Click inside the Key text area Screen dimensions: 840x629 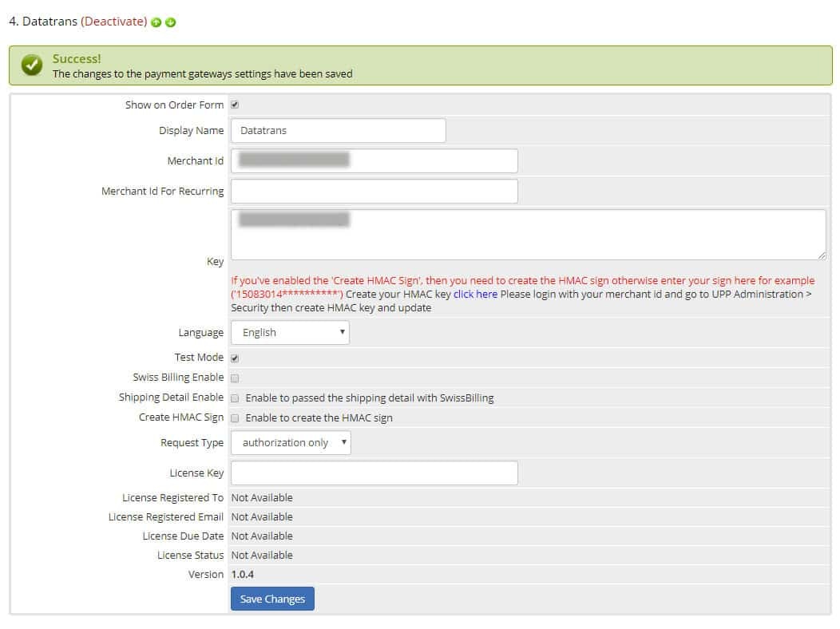[x=529, y=235]
